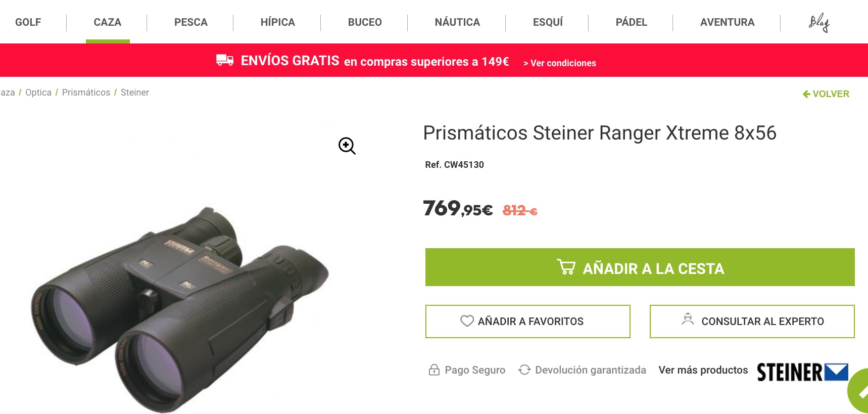Click Ver más productos link
Viewport: 868px width, 414px height.
pos(703,370)
